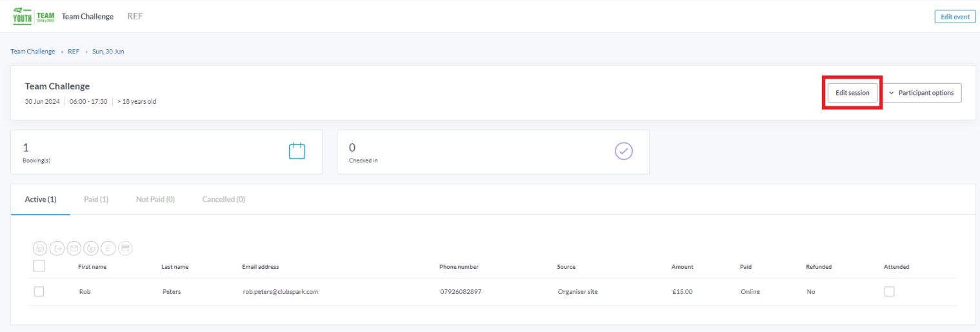Click the purple checked-in tick icon
The height and width of the screenshot is (332, 980).
pyautogui.click(x=623, y=151)
